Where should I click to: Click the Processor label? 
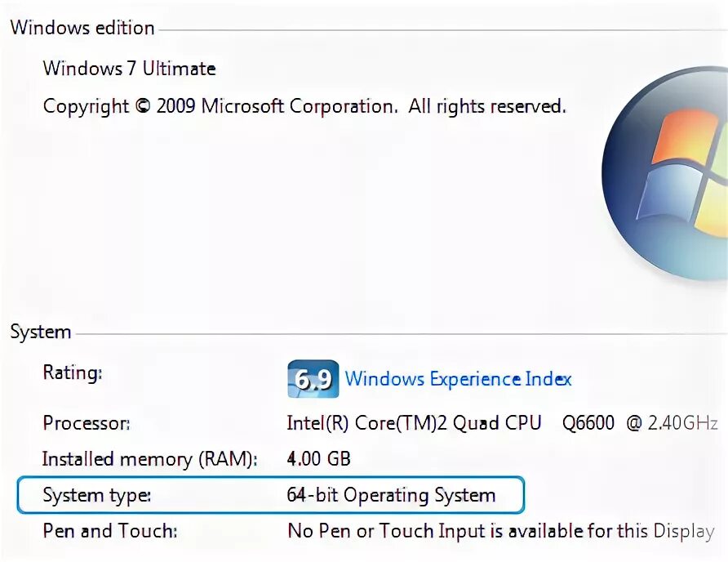point(86,423)
